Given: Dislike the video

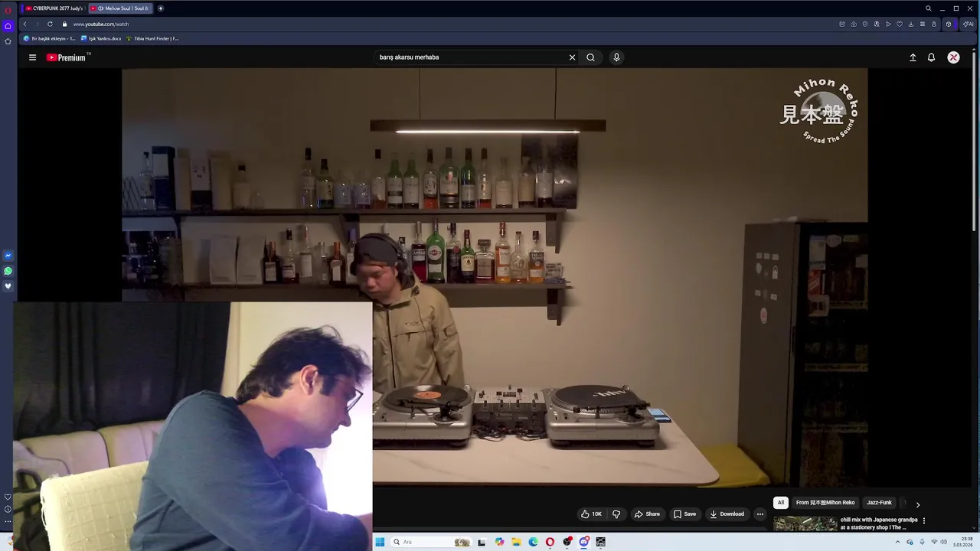Looking at the screenshot, I should pyautogui.click(x=616, y=514).
